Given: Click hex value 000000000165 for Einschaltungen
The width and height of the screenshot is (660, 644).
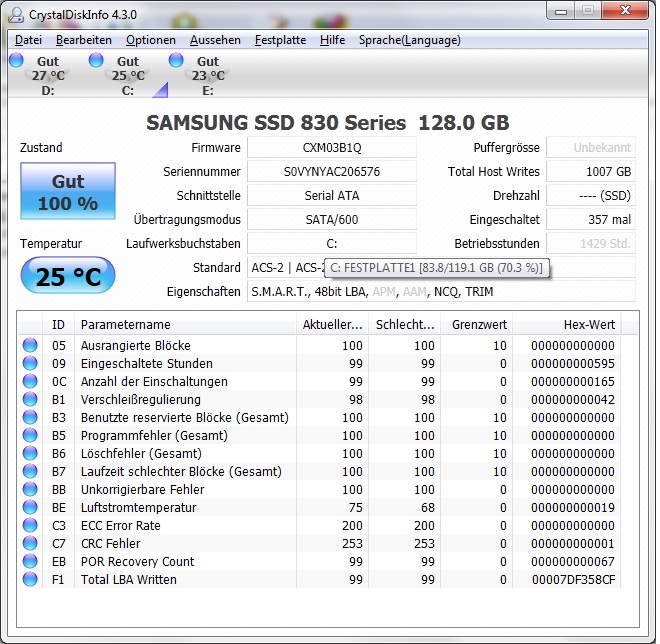Looking at the screenshot, I should coord(573,382).
